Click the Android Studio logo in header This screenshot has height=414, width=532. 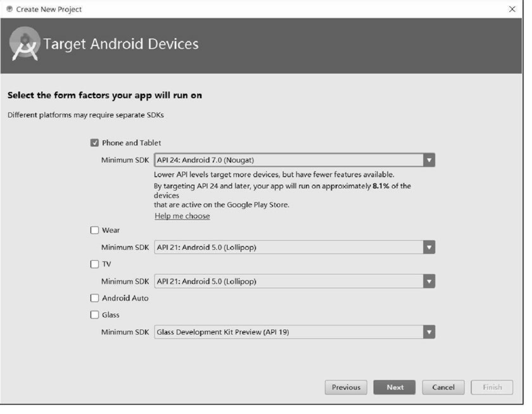tap(25, 44)
